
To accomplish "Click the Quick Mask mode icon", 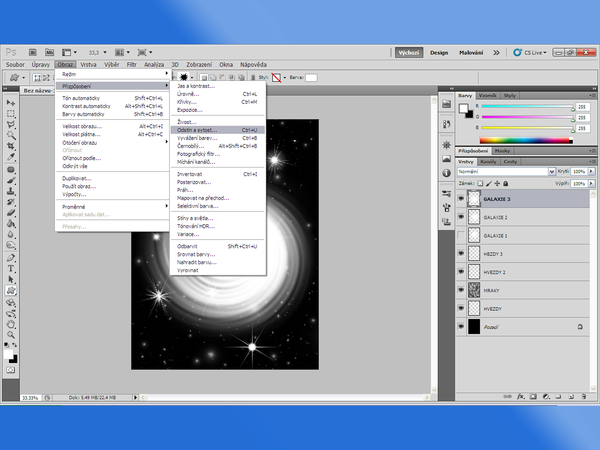I will click(x=12, y=368).
